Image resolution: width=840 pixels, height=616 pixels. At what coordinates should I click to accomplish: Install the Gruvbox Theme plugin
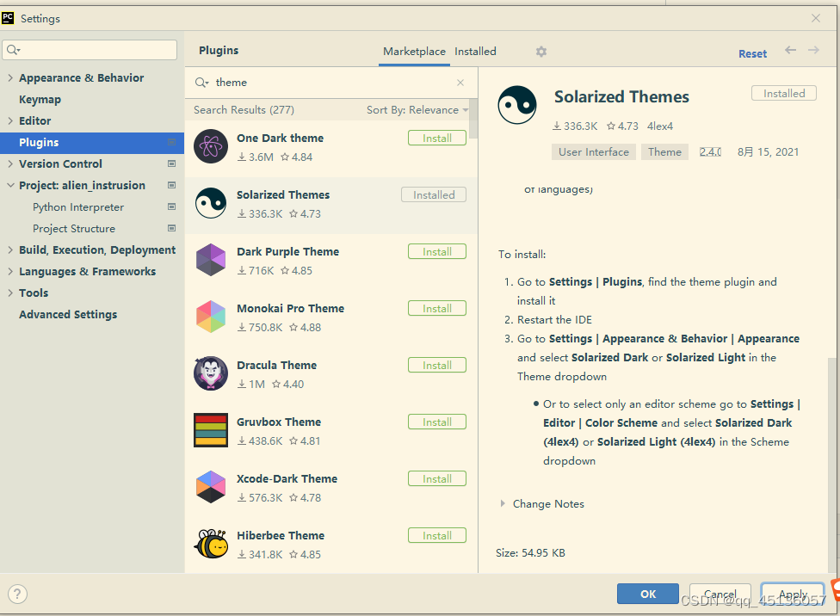tap(437, 422)
